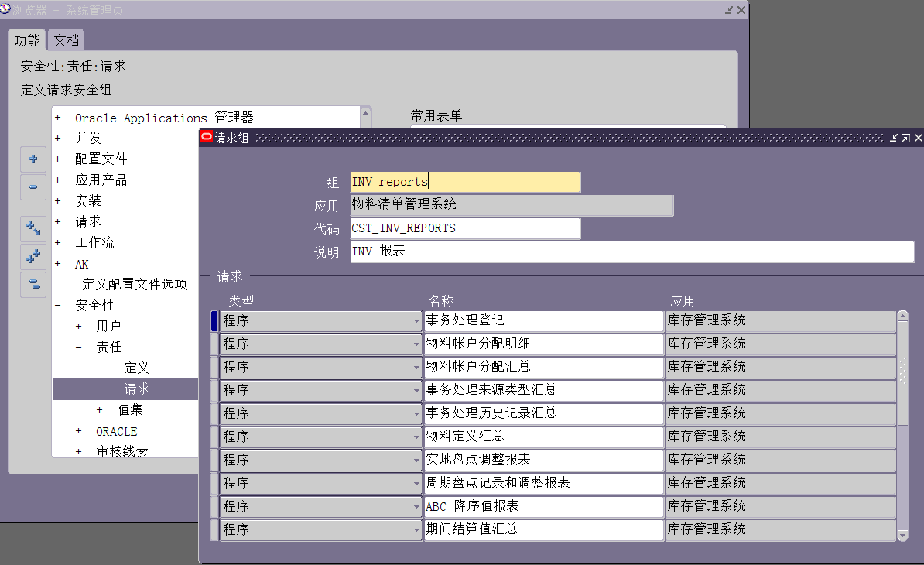Viewport: 924px width, 565px height.
Task: Click the red Oracle icon of 请求组 window
Action: click(x=207, y=137)
